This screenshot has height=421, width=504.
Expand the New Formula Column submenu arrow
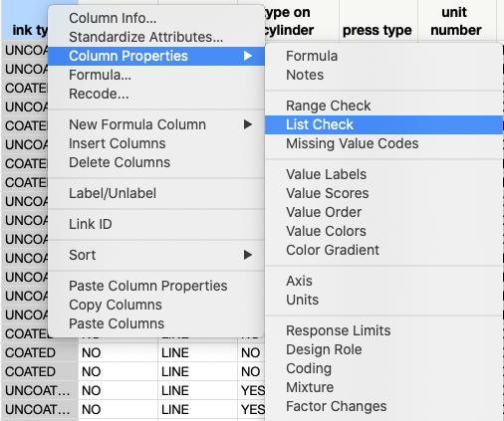click(x=248, y=124)
